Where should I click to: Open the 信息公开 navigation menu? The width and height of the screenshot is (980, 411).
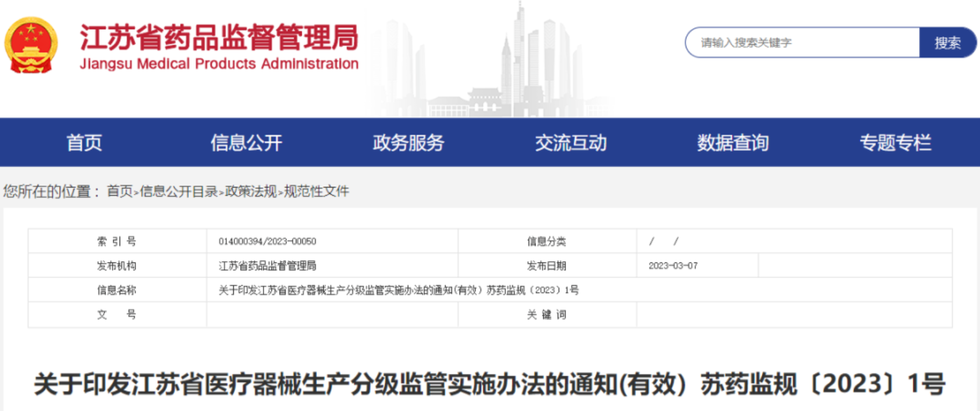[246, 143]
